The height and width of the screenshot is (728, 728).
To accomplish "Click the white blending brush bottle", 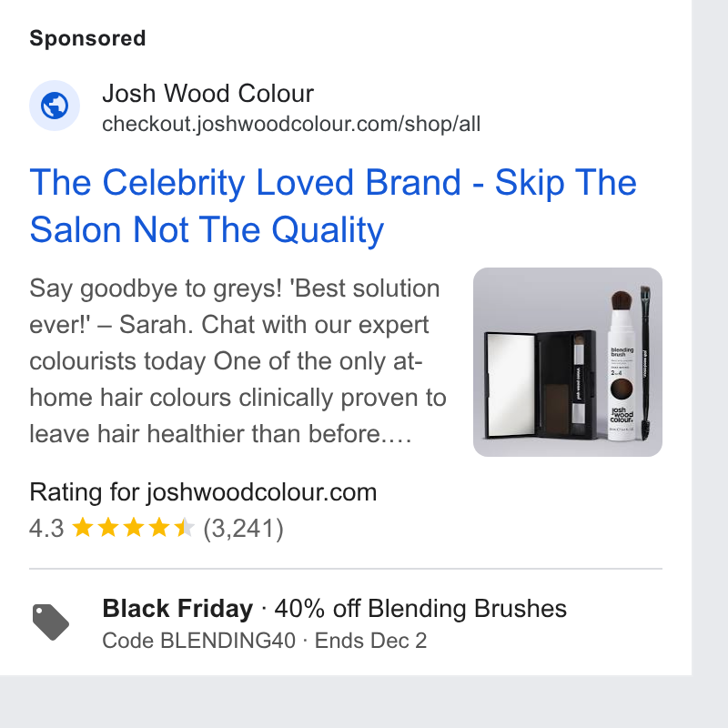I will pos(622,365).
